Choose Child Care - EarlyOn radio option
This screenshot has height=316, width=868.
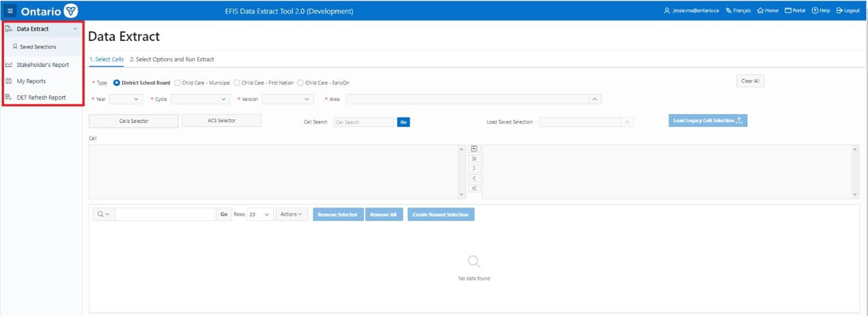(300, 83)
